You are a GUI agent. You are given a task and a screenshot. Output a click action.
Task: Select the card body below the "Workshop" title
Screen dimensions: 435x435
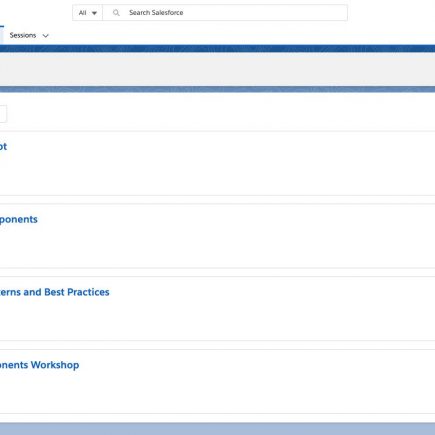[x=217, y=392]
